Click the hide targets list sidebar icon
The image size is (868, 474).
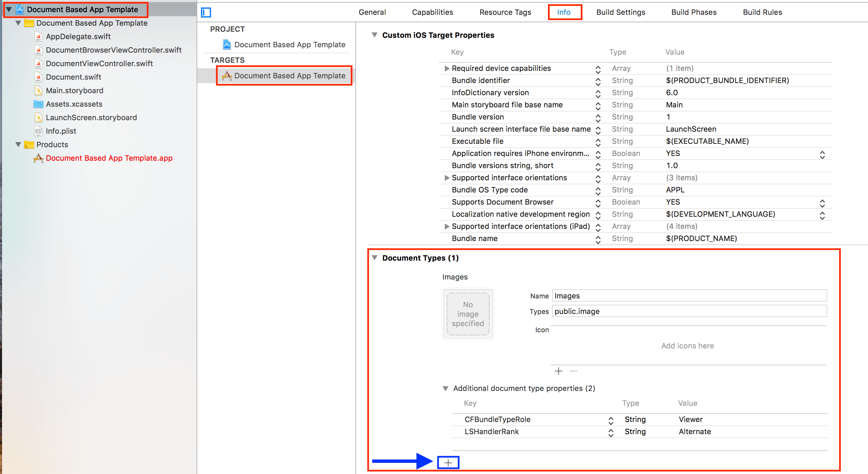[x=206, y=12]
